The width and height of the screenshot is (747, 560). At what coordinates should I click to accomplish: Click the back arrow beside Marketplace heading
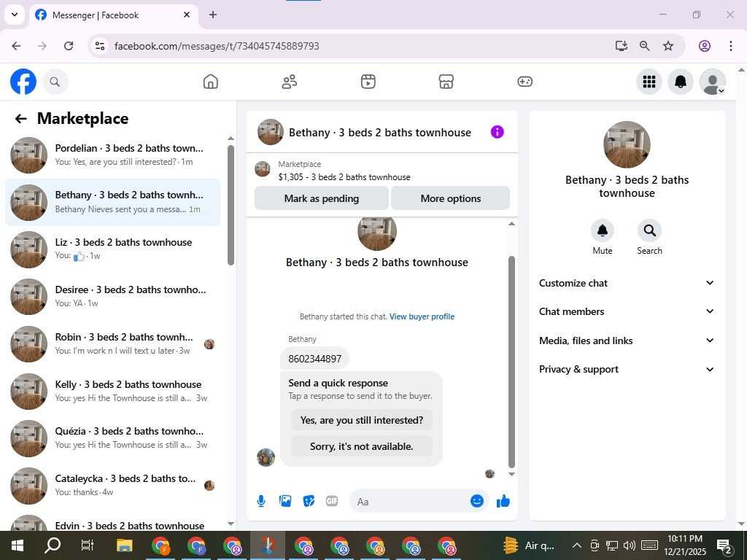20,119
